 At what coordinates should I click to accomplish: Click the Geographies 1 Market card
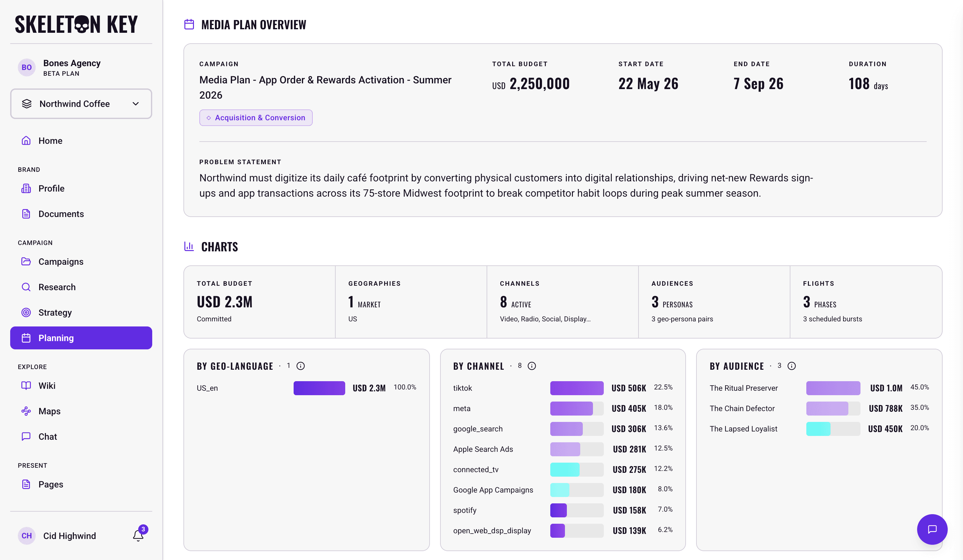point(411,302)
